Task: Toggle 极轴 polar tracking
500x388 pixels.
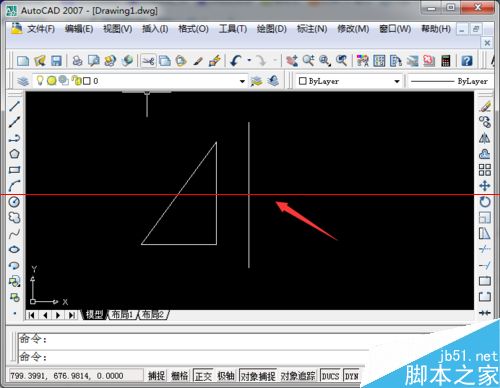Action: pos(226,376)
